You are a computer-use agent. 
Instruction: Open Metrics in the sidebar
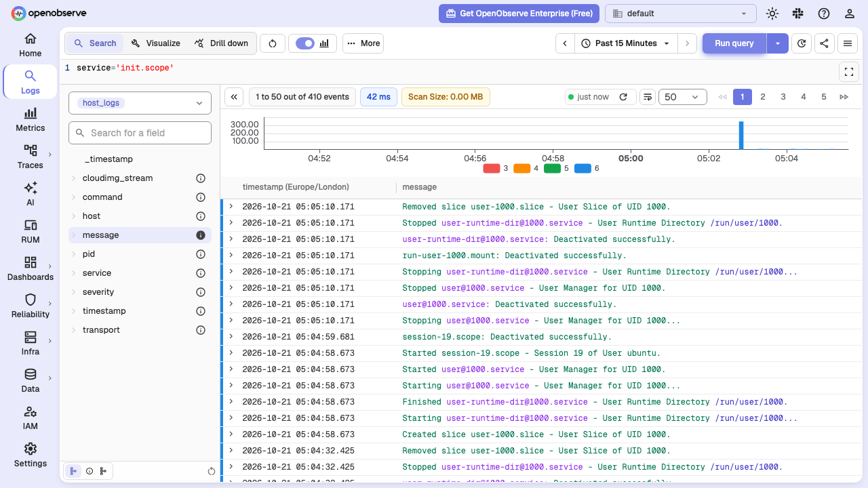(31, 120)
